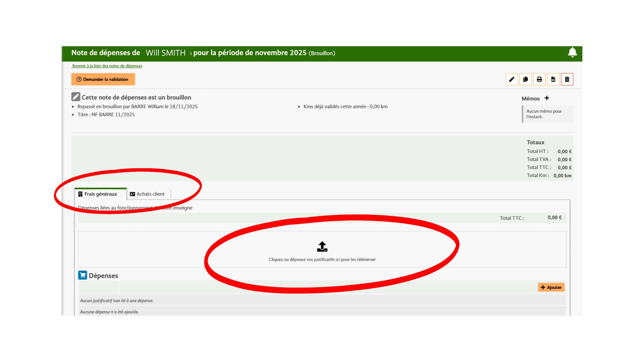
Task: Export the note to Excel file
Action: [553, 79]
